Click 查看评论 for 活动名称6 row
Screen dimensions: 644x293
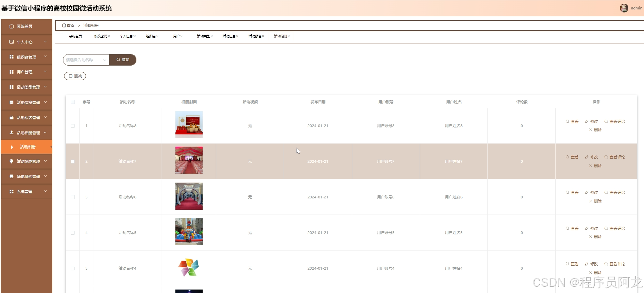coord(614,192)
